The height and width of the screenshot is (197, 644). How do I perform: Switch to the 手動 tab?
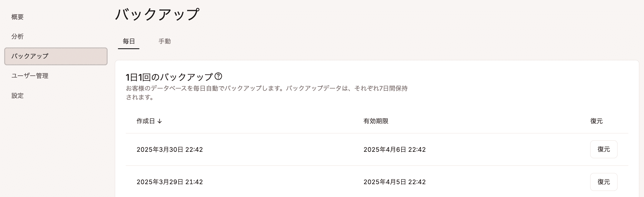164,41
